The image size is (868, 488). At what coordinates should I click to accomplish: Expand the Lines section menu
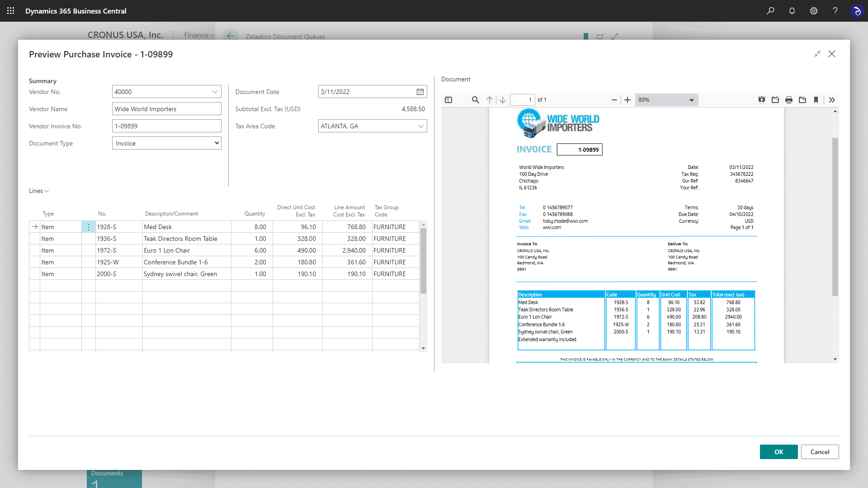[39, 191]
